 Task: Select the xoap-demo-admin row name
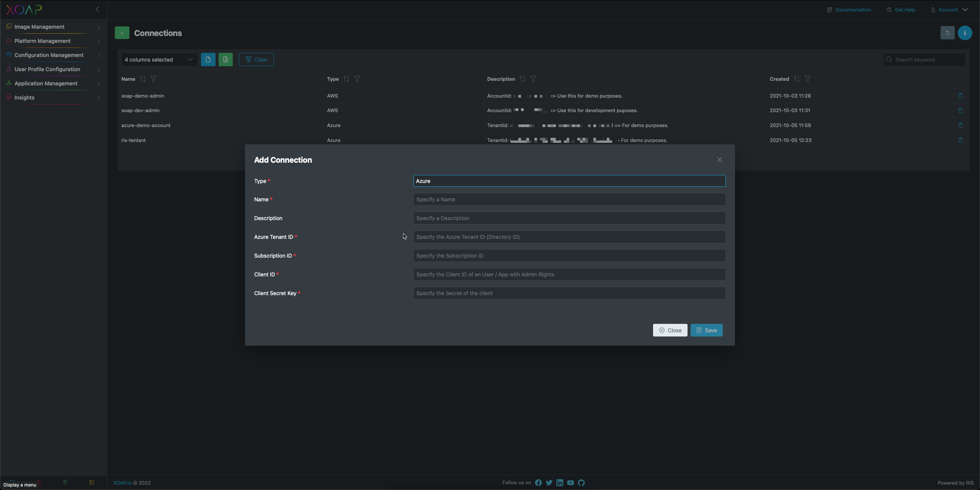[x=143, y=96]
